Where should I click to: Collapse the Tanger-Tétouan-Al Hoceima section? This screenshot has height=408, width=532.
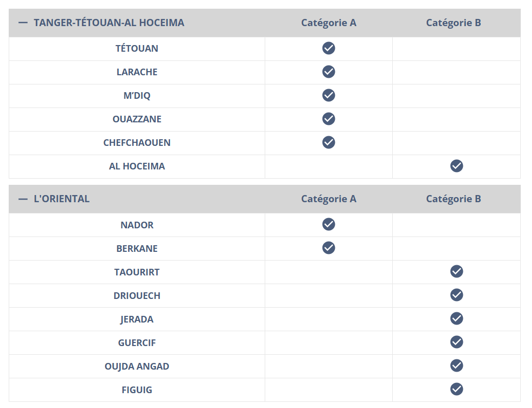23,23
